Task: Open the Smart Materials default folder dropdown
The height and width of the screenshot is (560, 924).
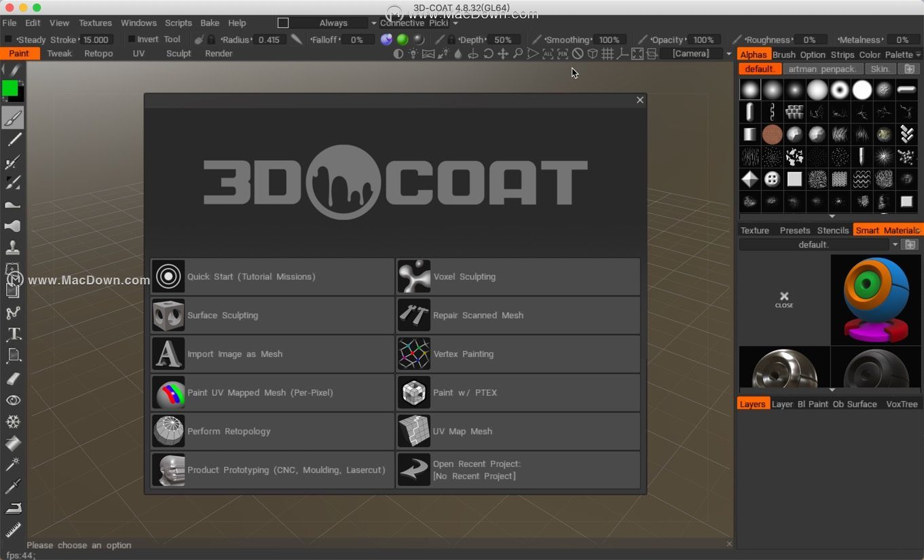Action: point(895,244)
